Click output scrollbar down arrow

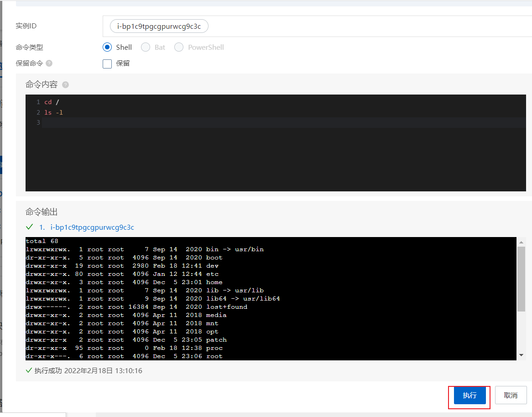point(521,355)
